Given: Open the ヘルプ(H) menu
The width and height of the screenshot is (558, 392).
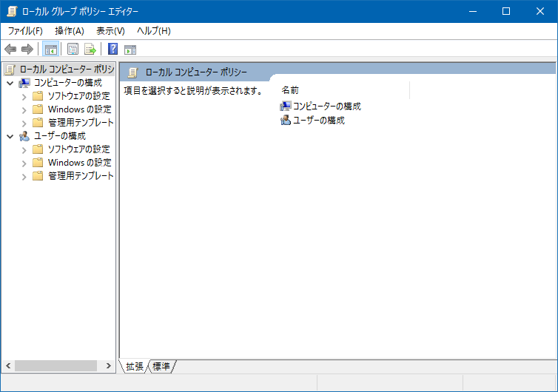Looking at the screenshot, I should click(x=154, y=31).
